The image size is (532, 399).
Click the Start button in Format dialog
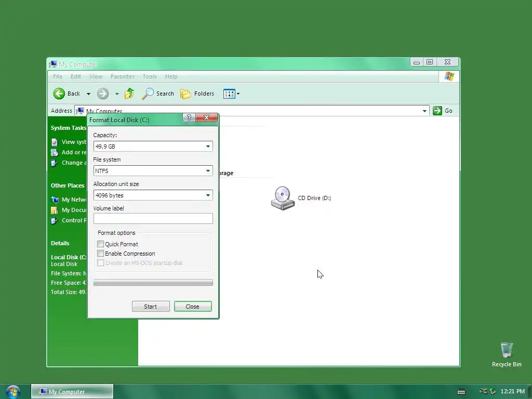pyautogui.click(x=151, y=307)
